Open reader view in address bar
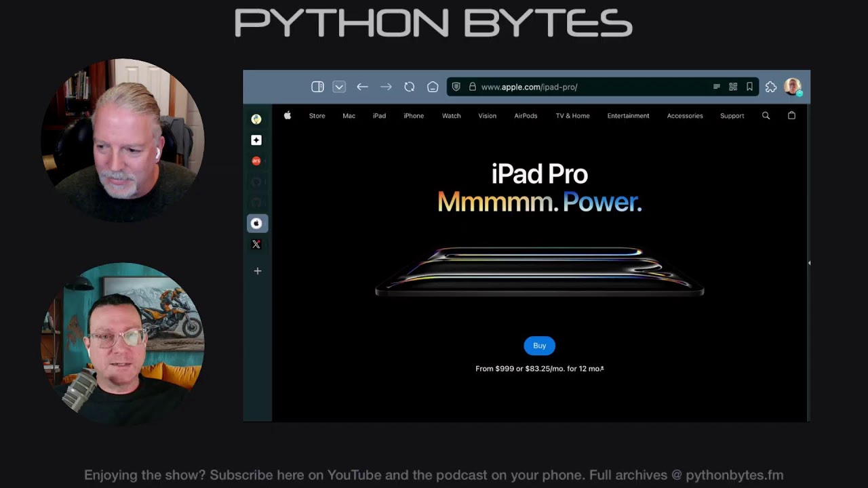This screenshot has height=488, width=868. tap(716, 87)
